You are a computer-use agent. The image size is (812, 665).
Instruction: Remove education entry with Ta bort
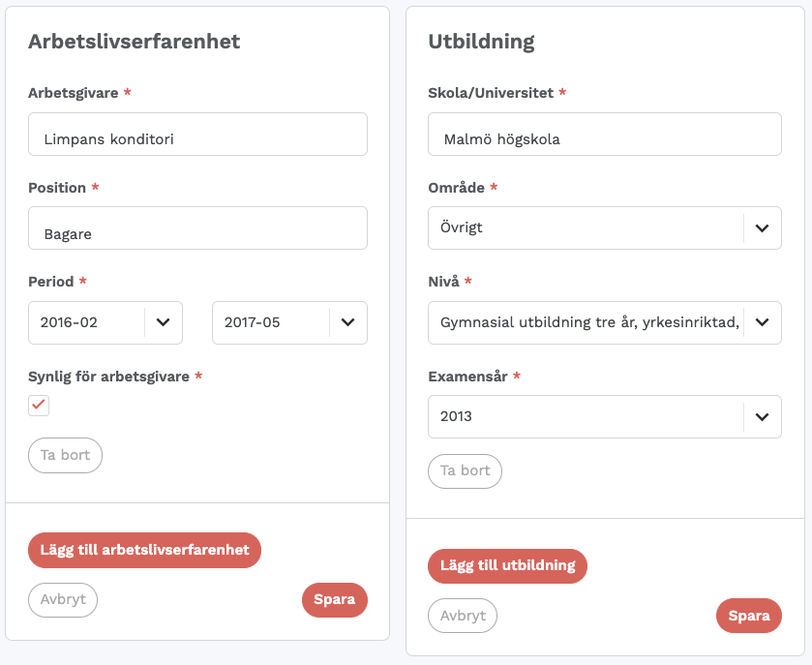coord(465,470)
